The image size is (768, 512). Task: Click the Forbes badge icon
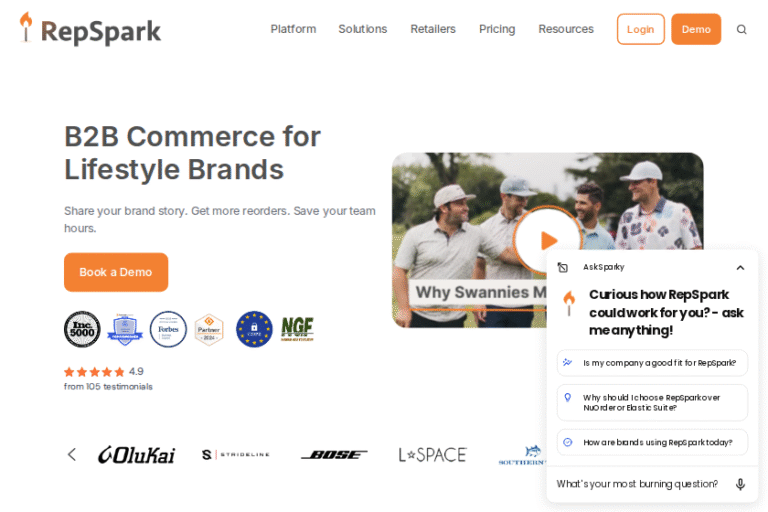pos(168,329)
